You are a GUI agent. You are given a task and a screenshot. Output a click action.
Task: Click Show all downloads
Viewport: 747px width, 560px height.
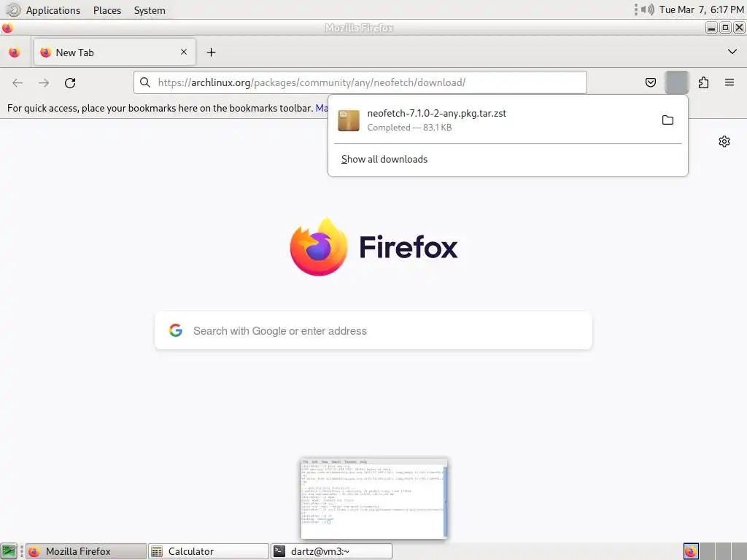pyautogui.click(x=384, y=159)
